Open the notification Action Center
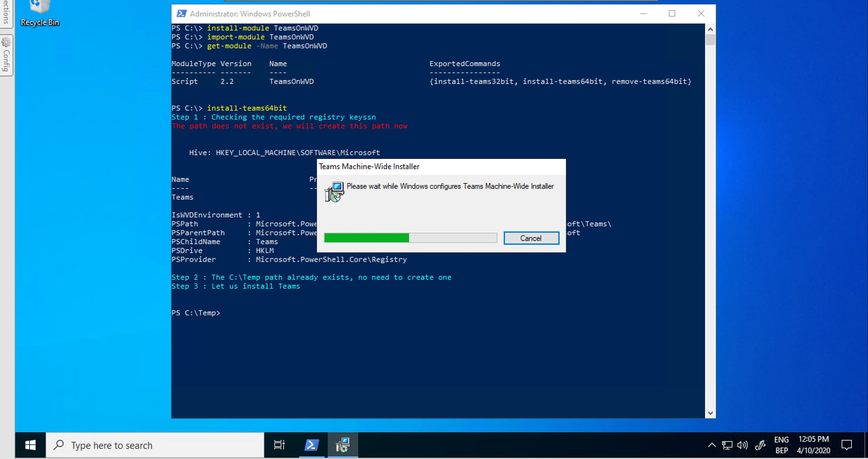Viewport: 868px width, 459px height. click(x=847, y=445)
